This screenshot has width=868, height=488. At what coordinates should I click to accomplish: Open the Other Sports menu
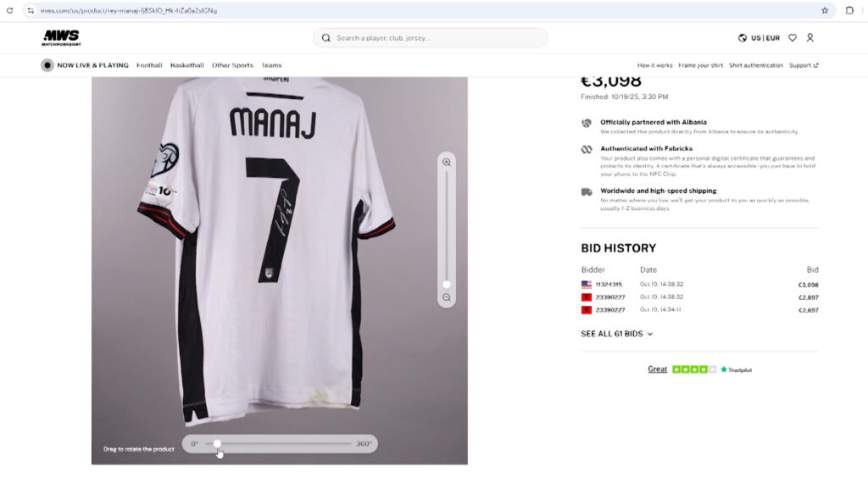point(232,65)
